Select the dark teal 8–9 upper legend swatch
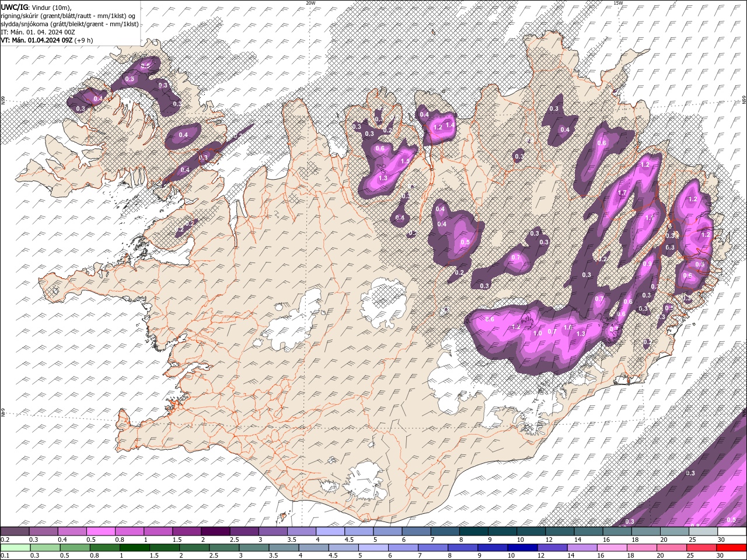The image size is (747, 560). point(473,531)
